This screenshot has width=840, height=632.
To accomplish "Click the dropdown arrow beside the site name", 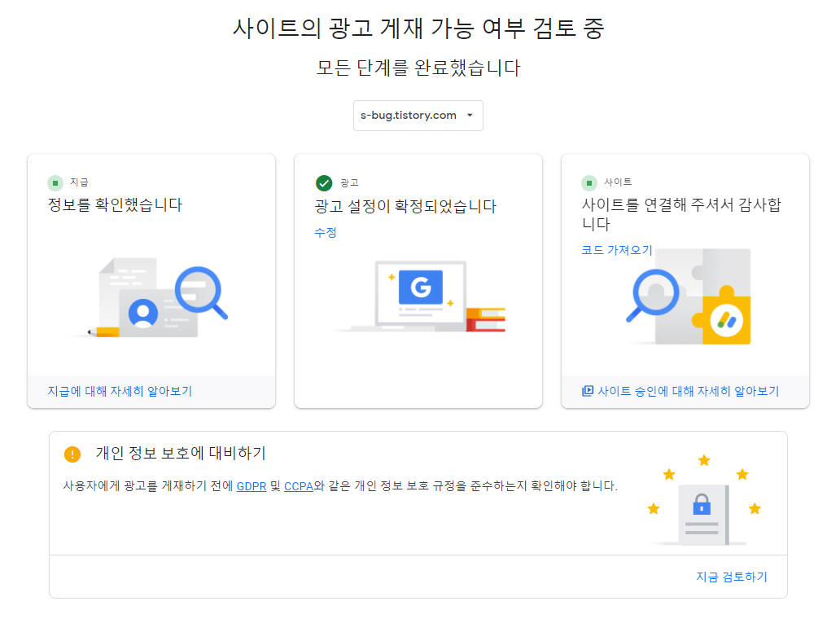I will coord(468,115).
